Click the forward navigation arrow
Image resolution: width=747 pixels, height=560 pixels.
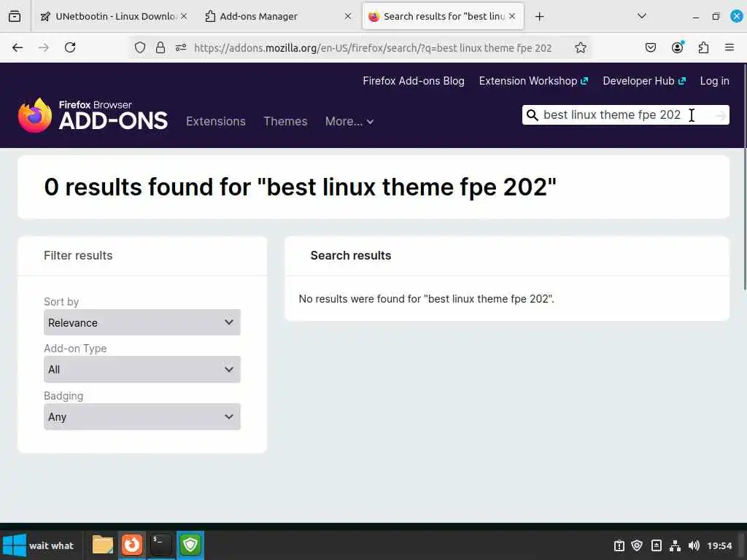44,47
